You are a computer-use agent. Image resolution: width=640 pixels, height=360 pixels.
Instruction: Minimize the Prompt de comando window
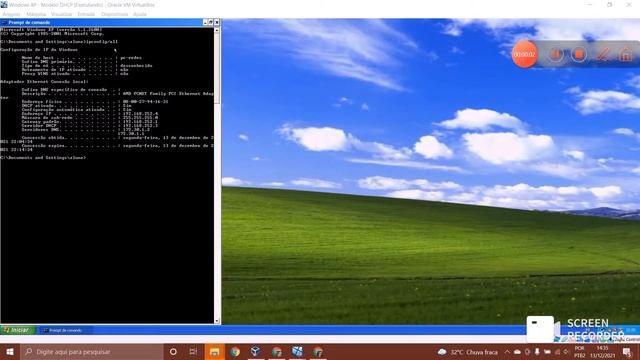point(205,22)
